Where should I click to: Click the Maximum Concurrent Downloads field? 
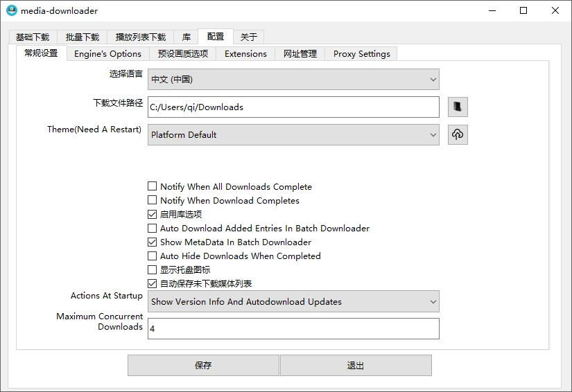(x=293, y=329)
